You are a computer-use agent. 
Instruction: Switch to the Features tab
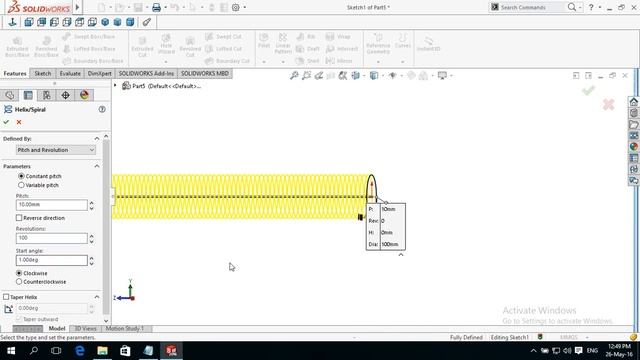tap(15, 73)
